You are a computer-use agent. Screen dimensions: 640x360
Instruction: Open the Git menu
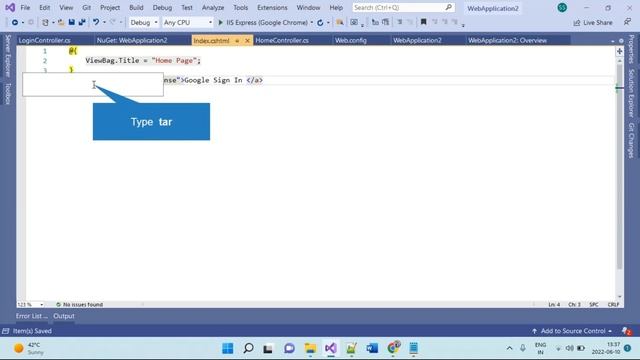click(x=87, y=7)
